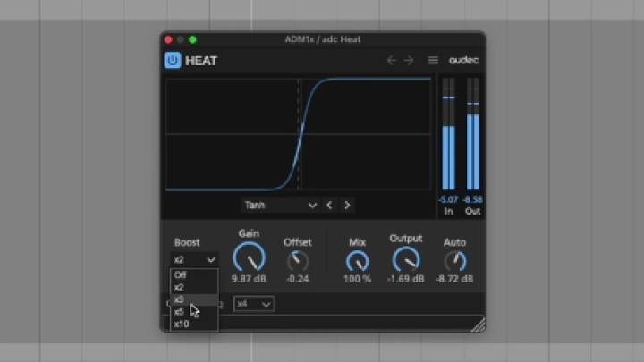Toggle the HEAT plugin power button
The height and width of the screenshot is (362, 644).
point(173,61)
